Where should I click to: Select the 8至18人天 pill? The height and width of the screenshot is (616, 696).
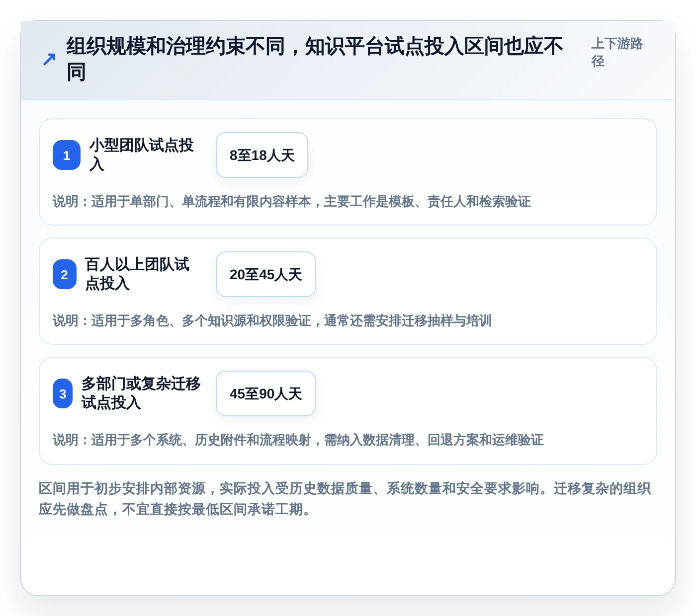pos(262,155)
